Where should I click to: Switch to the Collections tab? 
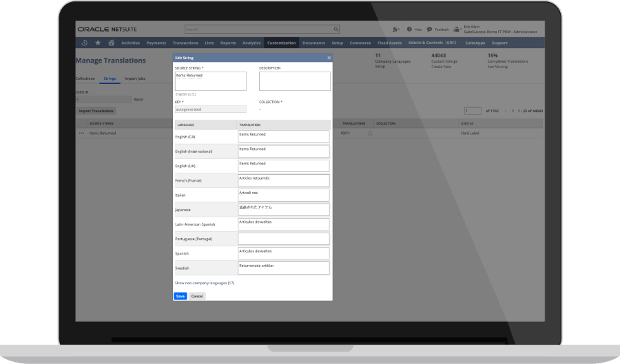(x=85, y=78)
